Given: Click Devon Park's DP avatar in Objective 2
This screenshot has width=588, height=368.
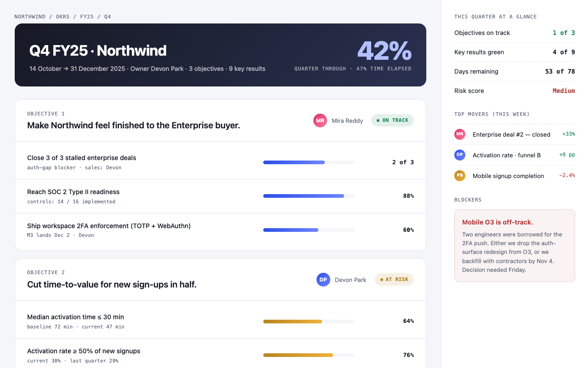Looking at the screenshot, I should [x=323, y=280].
